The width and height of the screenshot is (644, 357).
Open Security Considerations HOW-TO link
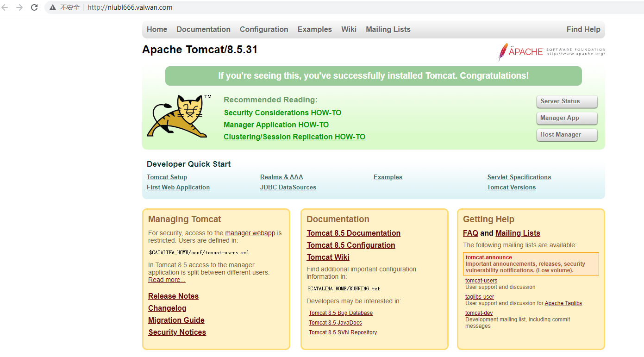pos(282,113)
